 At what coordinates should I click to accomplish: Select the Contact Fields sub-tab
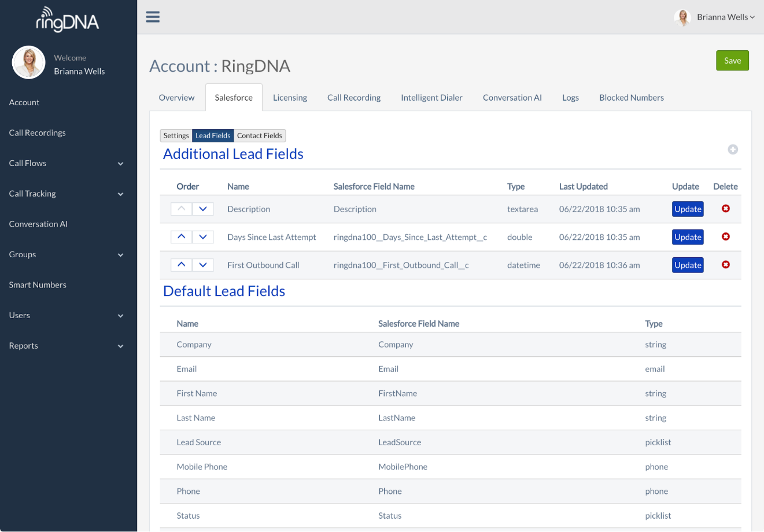(x=259, y=135)
